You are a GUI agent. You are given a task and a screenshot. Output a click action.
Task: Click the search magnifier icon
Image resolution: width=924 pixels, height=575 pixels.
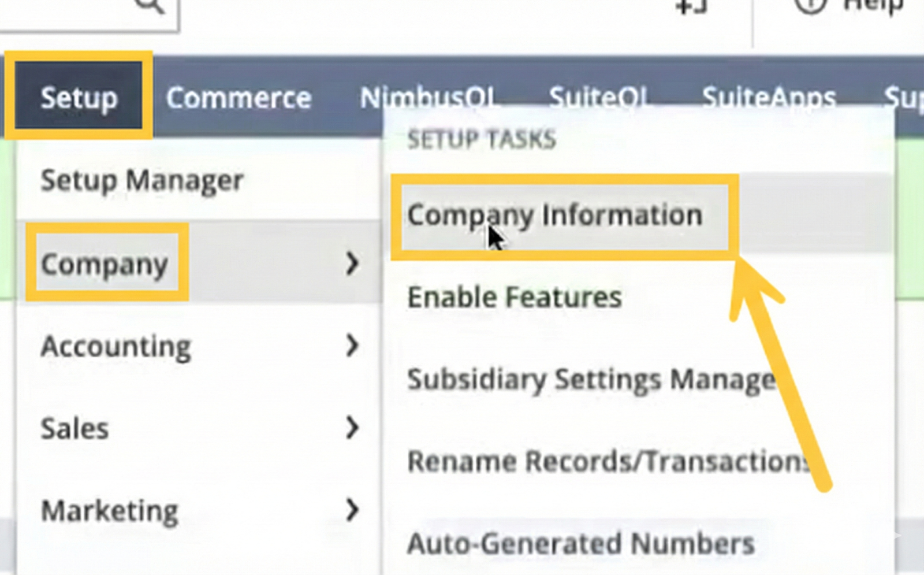click(x=150, y=6)
